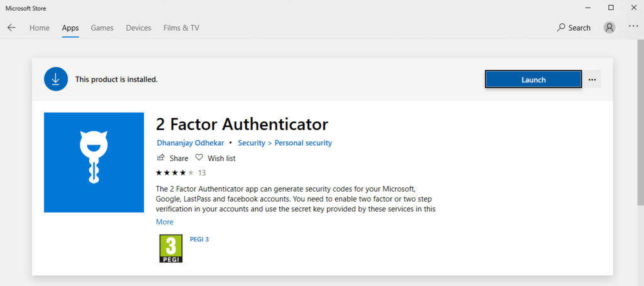Click the search magnifier icon
Image resolution: width=644 pixels, height=286 pixels.
(560, 28)
